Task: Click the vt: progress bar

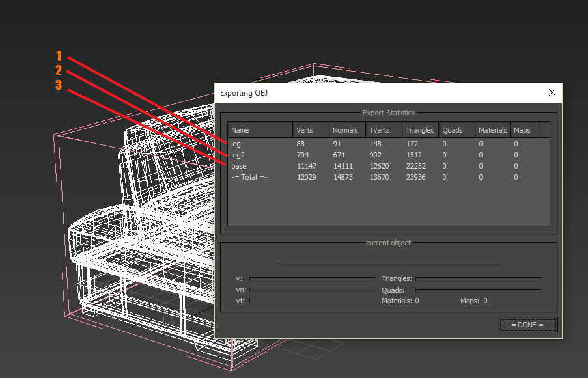Action: pos(312,301)
